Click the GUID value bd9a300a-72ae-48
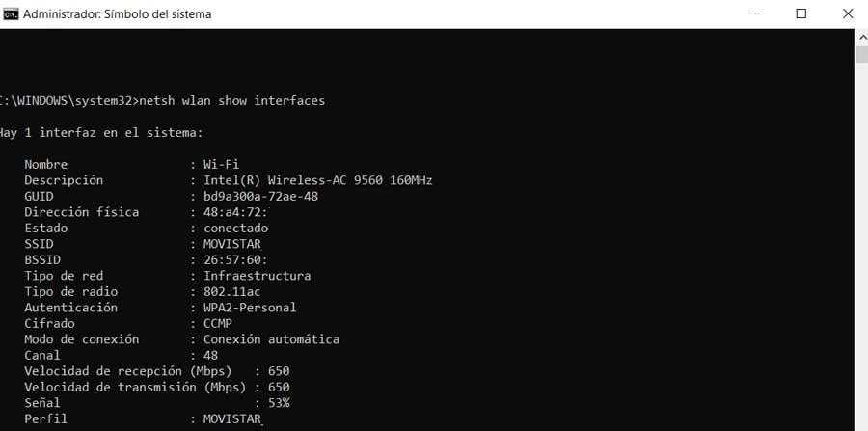 coord(260,196)
